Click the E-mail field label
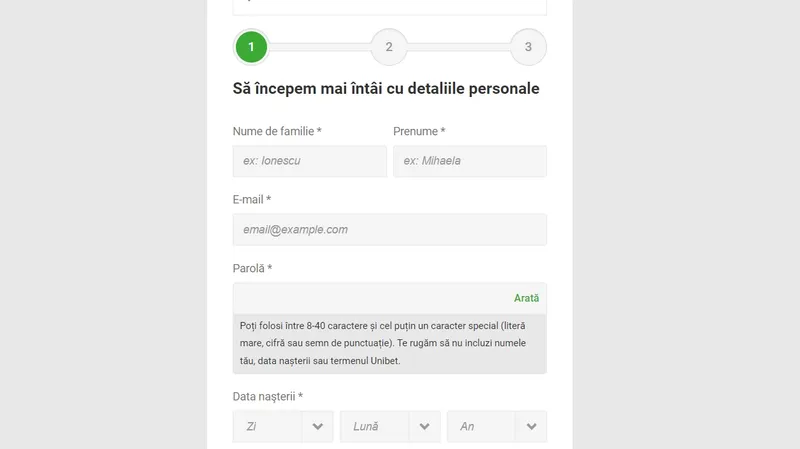 pos(252,199)
